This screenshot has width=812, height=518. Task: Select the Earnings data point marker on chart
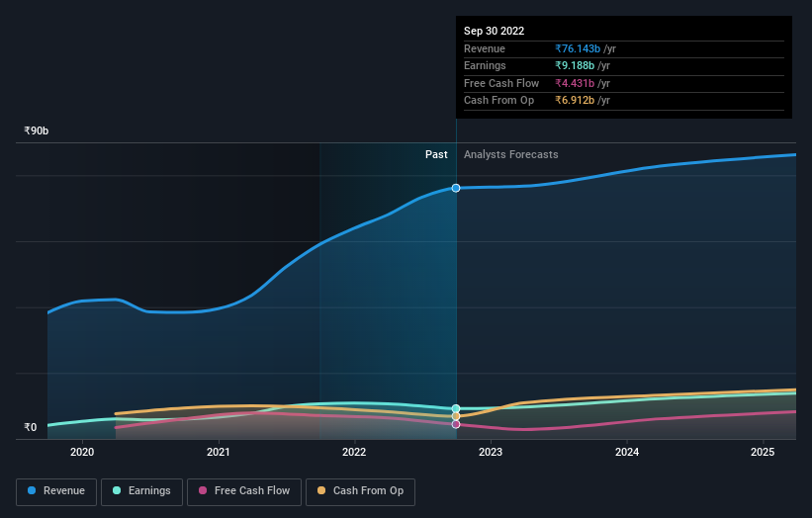pyautogui.click(x=456, y=409)
